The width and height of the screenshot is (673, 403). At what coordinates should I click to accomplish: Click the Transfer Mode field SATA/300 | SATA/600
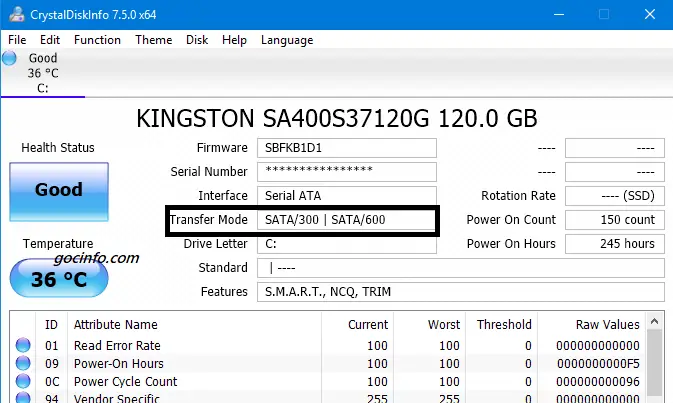pyautogui.click(x=347, y=220)
